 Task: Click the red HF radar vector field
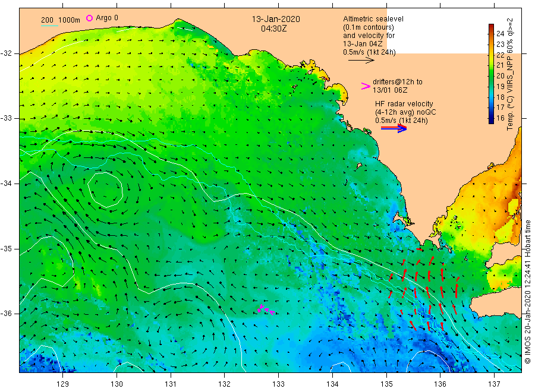424,290
